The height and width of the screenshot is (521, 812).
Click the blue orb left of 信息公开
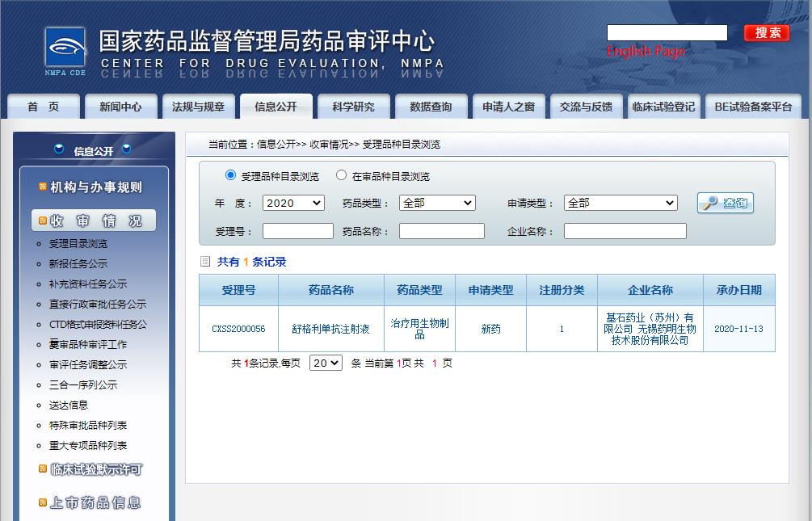(59, 150)
